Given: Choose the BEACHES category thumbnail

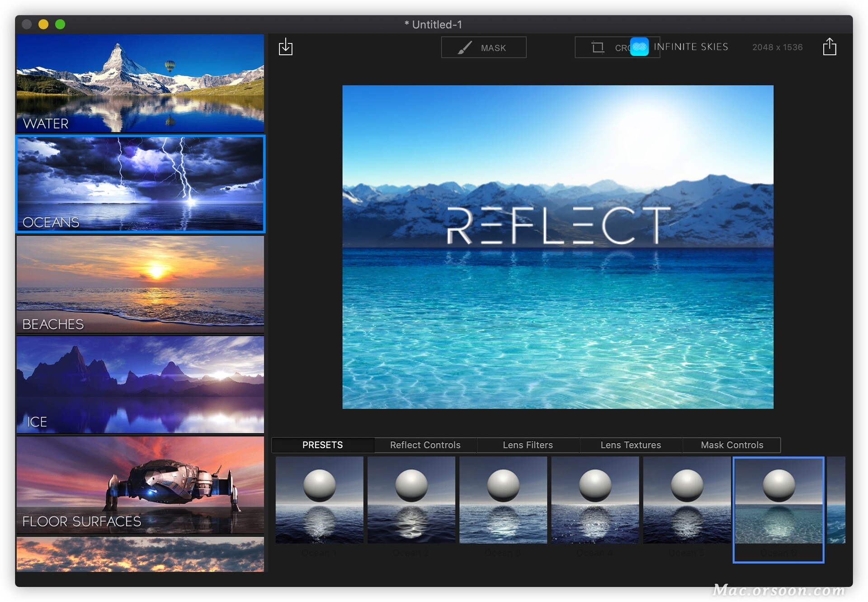Looking at the screenshot, I should click(x=140, y=284).
